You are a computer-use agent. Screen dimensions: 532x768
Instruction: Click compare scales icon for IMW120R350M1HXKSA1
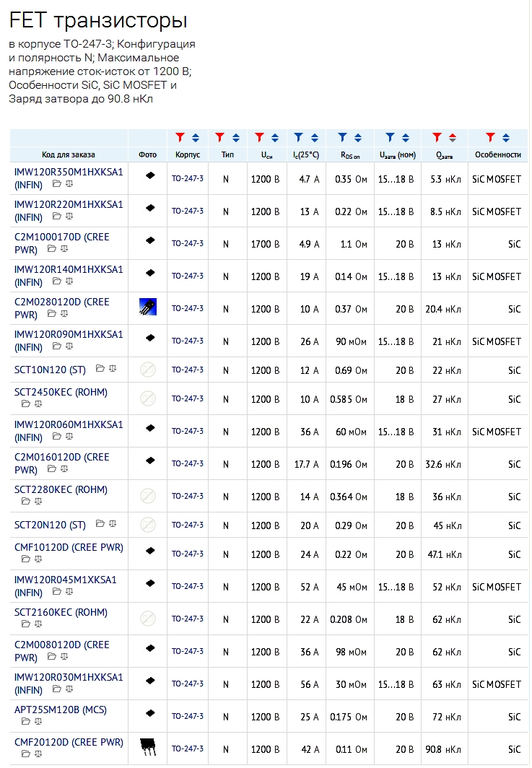click(x=69, y=183)
